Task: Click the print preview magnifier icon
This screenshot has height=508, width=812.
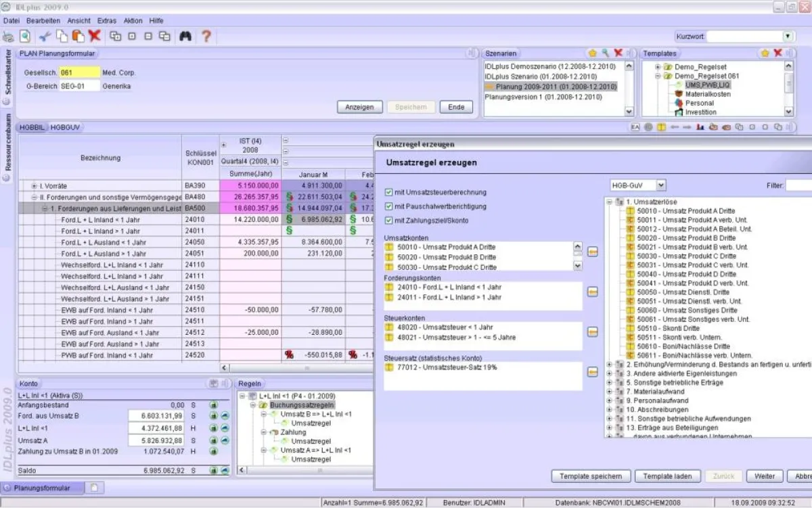Action: pos(25,37)
